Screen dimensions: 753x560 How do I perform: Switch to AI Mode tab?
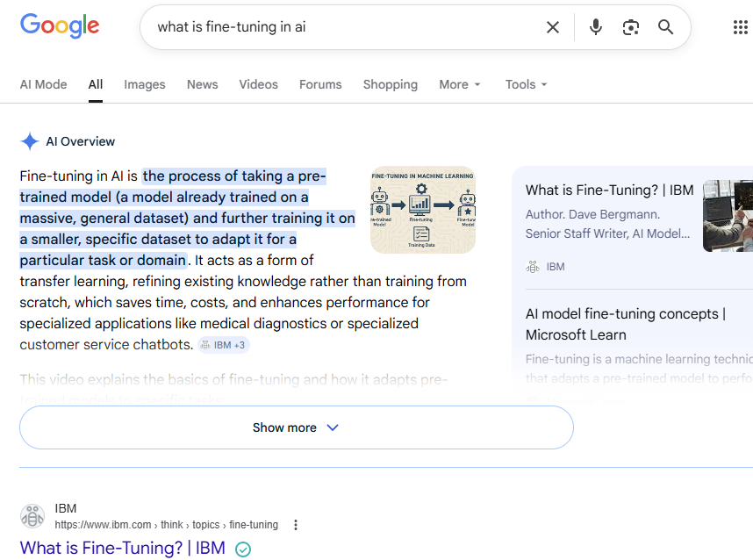coord(43,84)
